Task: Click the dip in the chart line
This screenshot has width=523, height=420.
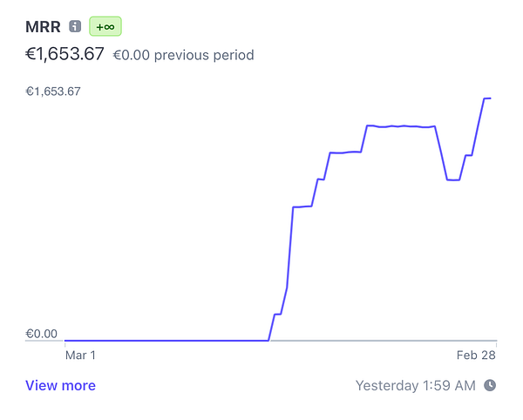Action: coord(453,180)
